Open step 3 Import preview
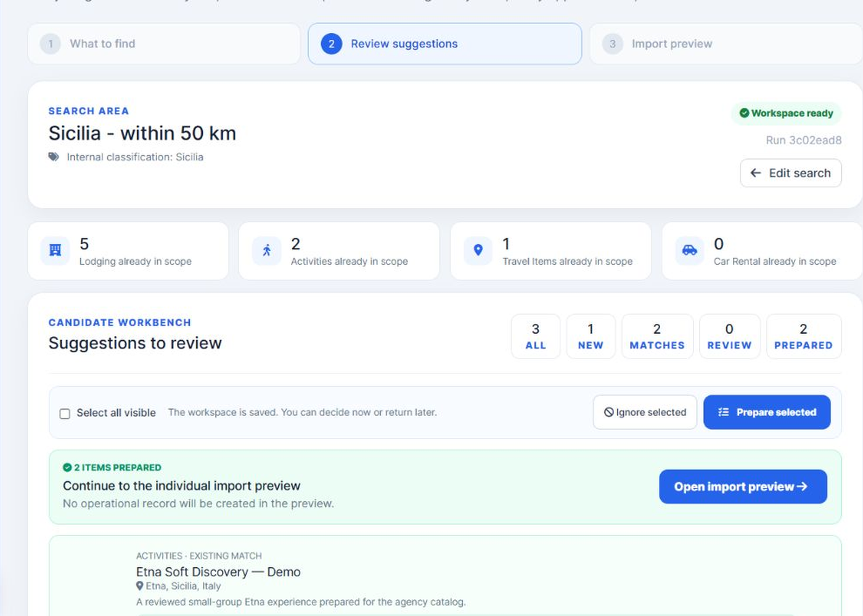Image resolution: width=863 pixels, height=616 pixels. tap(726, 44)
